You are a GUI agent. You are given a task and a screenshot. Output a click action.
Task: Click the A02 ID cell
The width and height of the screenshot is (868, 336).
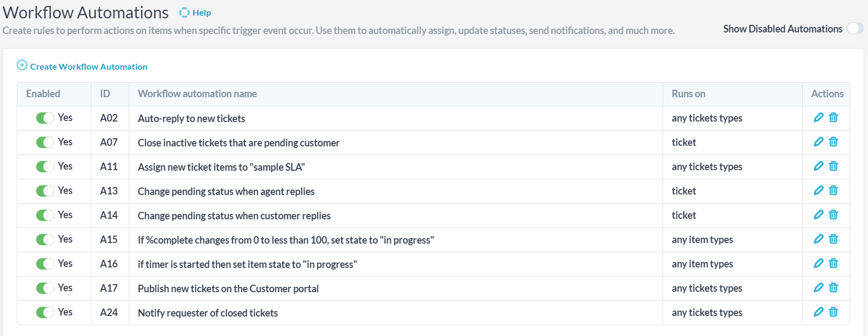pyautogui.click(x=109, y=118)
